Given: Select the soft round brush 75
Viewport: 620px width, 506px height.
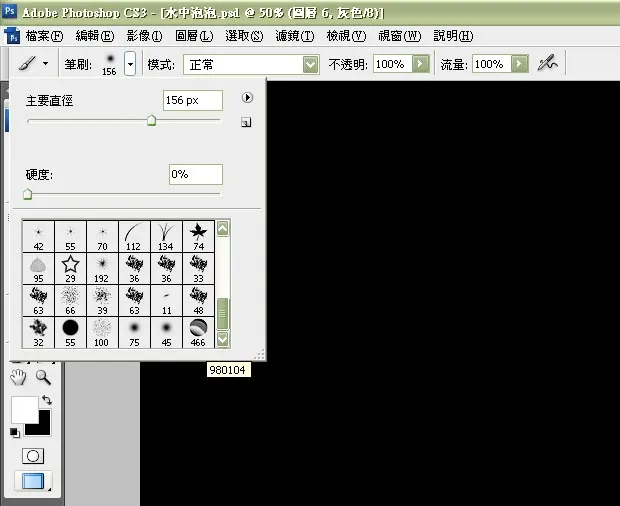Looking at the screenshot, I should pos(134,332).
